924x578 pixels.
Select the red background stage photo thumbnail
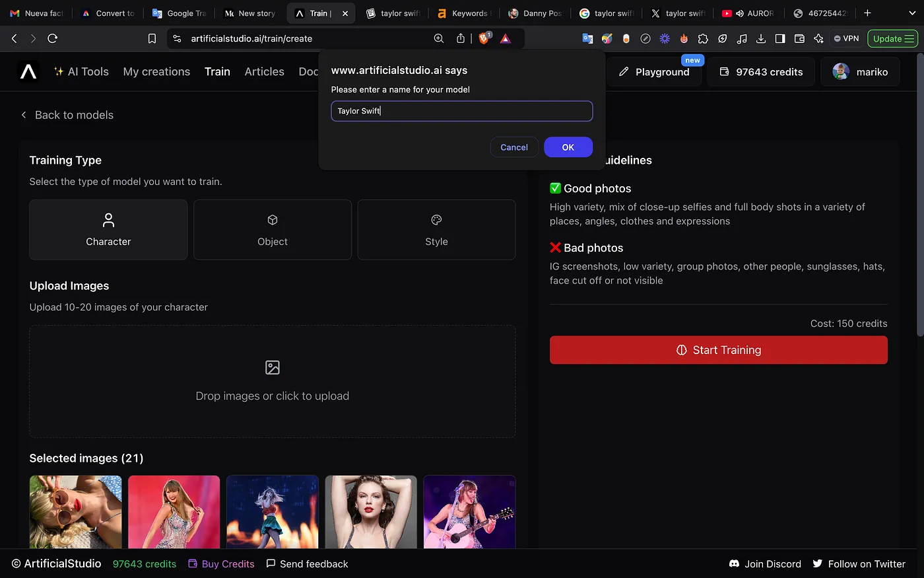174,512
